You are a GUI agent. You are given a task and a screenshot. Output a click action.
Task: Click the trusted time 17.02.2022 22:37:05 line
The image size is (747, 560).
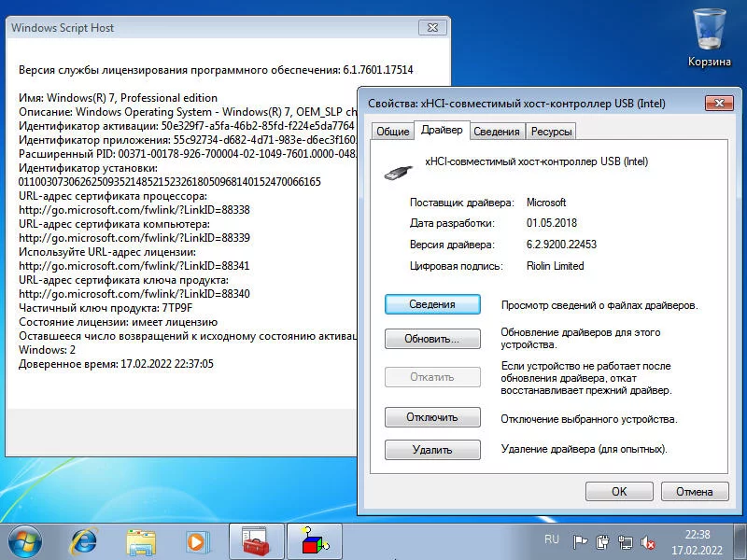tap(116, 364)
